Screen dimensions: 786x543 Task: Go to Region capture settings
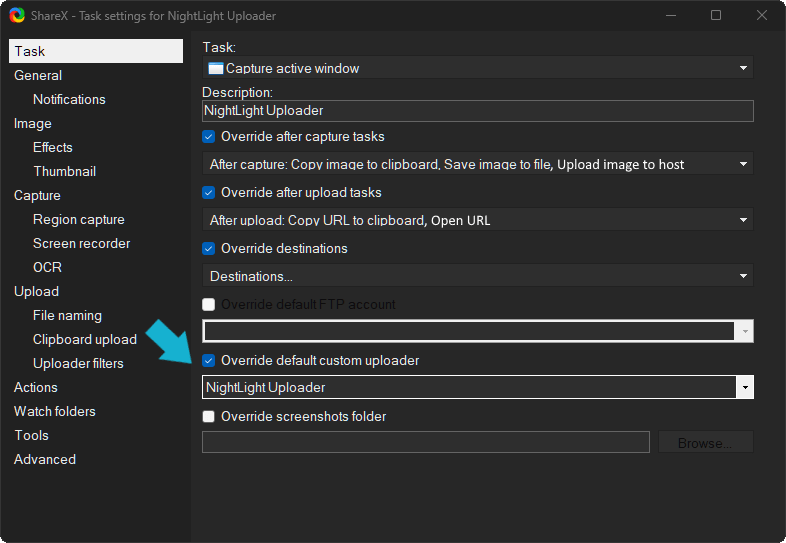79,219
